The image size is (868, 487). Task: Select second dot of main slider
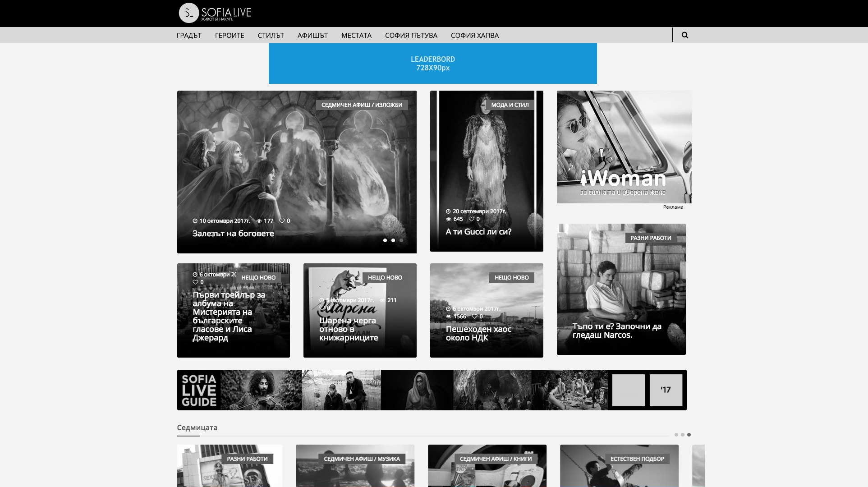coord(393,240)
